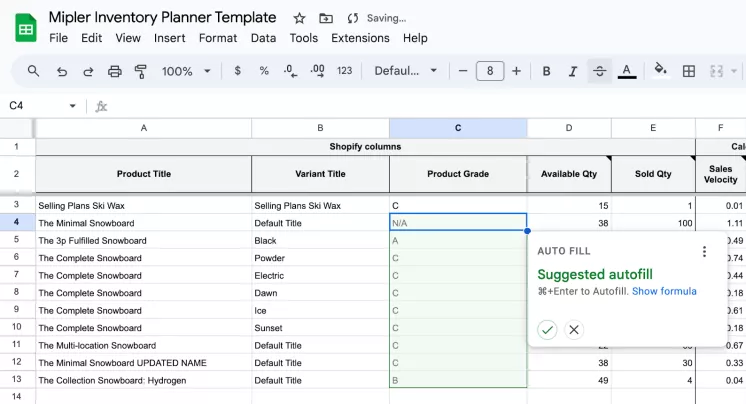Click the Available Qty header cell
Screen dimensions: 746x404
pos(569,174)
